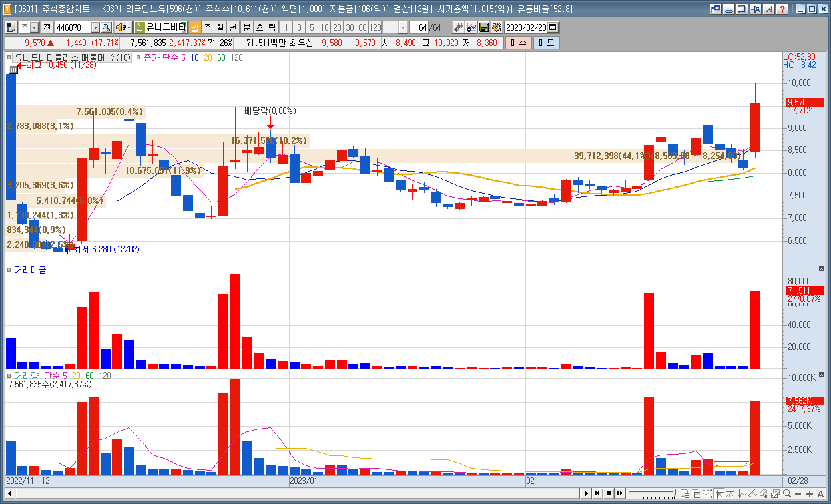Click the dotted chart area icon
831x504 pixels.
pos(707,493)
